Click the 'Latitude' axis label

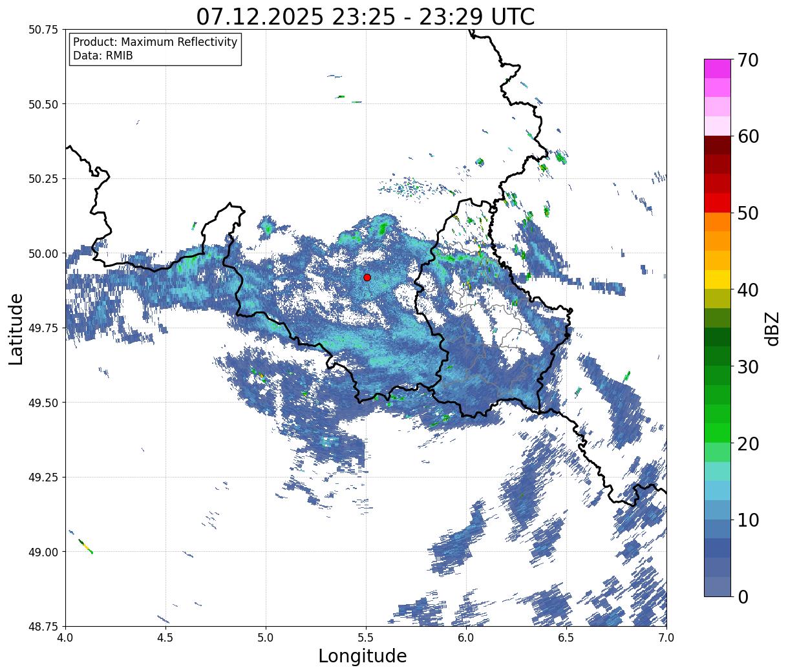(x=16, y=328)
